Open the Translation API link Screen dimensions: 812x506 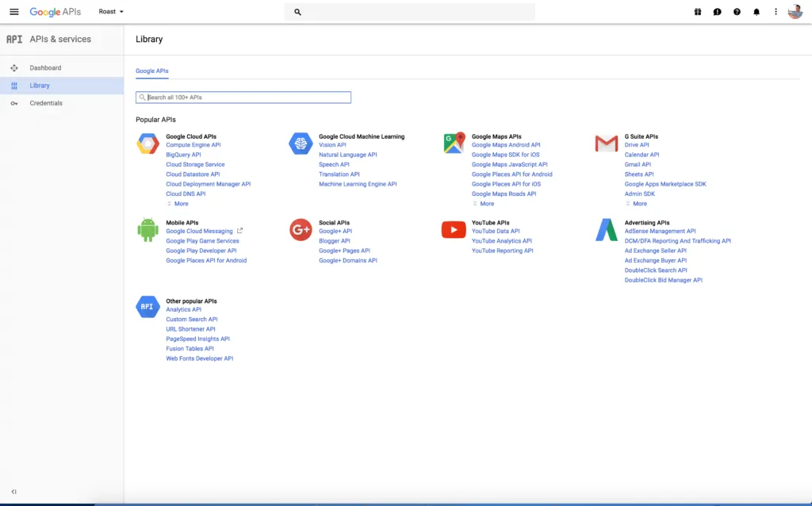pyautogui.click(x=339, y=174)
